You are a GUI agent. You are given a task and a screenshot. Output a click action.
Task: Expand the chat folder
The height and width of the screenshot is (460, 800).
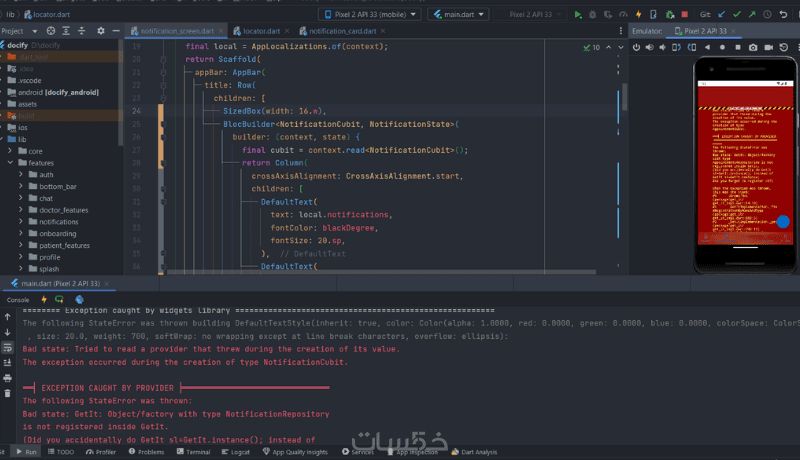[x=21, y=198]
